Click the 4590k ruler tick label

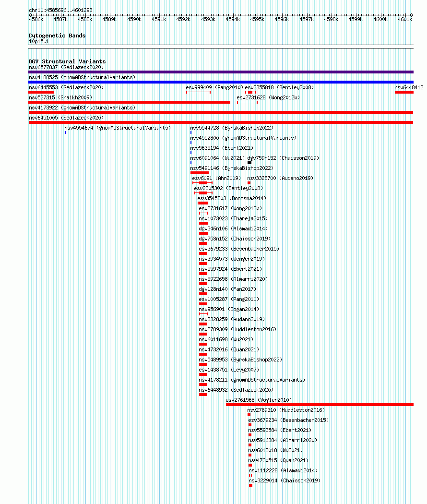(134, 19)
